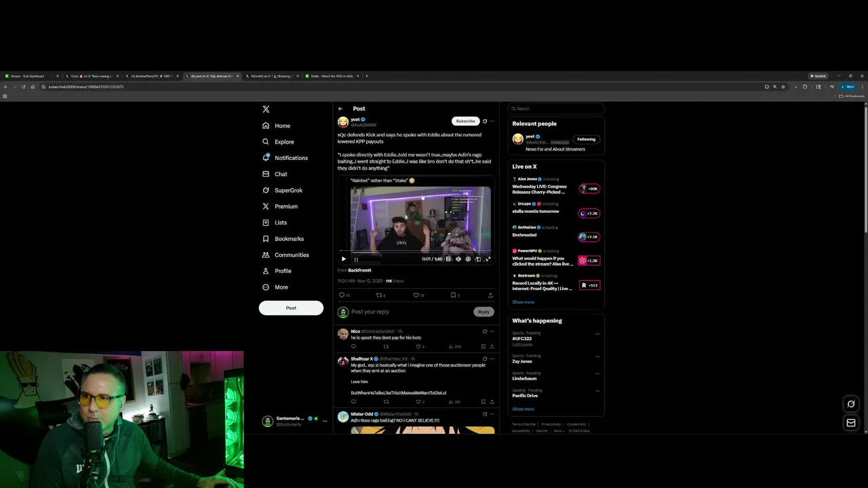Like yeet's main post

coord(416,295)
